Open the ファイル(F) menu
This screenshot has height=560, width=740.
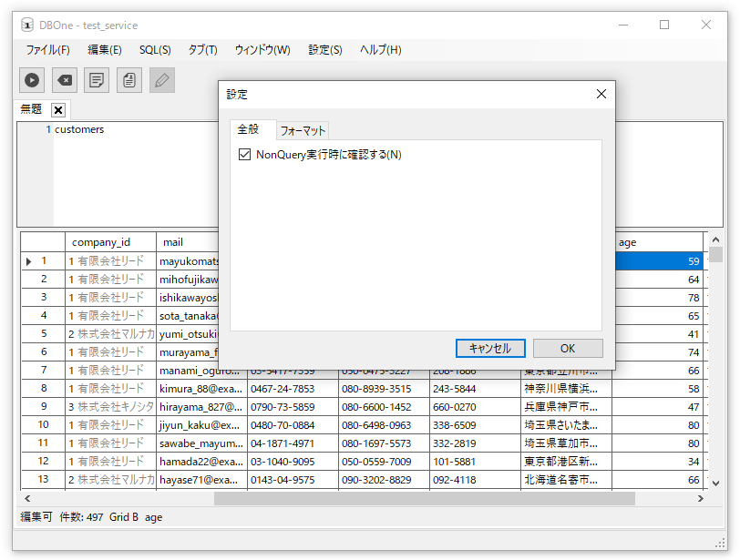[47, 50]
